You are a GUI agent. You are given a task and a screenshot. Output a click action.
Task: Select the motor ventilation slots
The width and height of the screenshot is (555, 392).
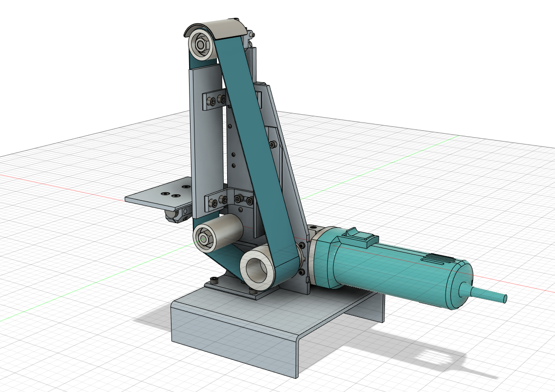(437, 259)
